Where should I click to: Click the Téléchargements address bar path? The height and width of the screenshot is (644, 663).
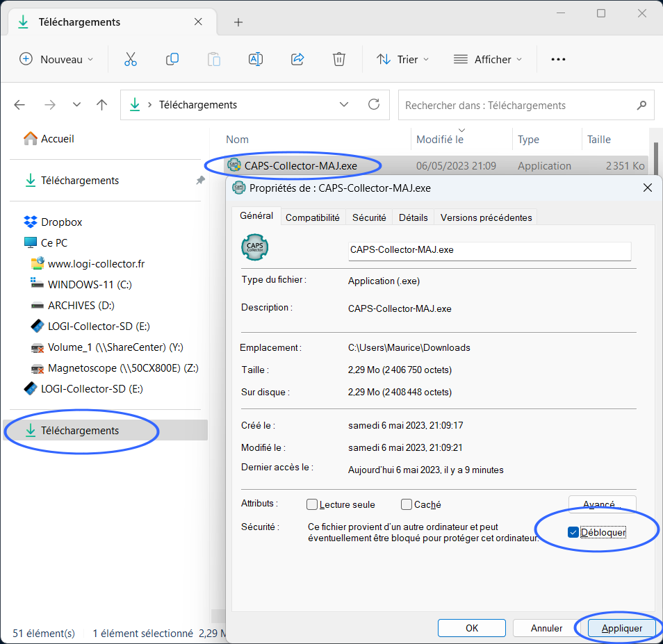click(x=198, y=105)
